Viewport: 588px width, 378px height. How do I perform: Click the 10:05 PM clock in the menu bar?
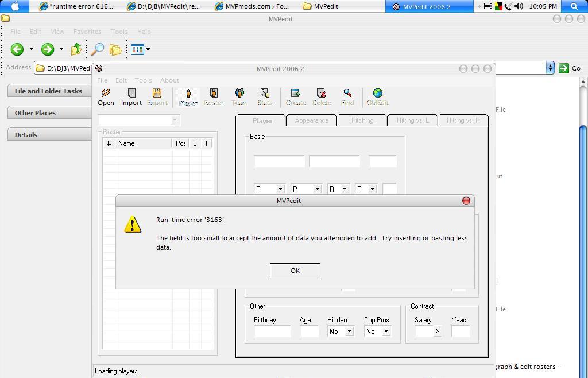(x=543, y=6)
